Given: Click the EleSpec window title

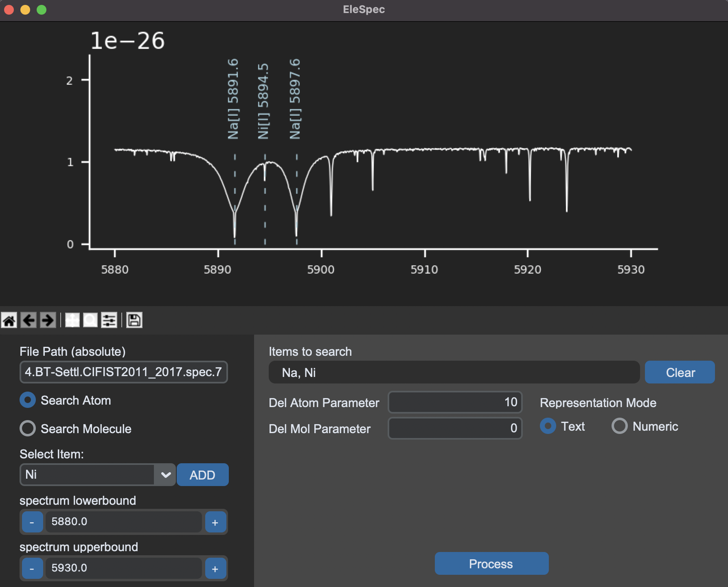Looking at the screenshot, I should (364, 9).
